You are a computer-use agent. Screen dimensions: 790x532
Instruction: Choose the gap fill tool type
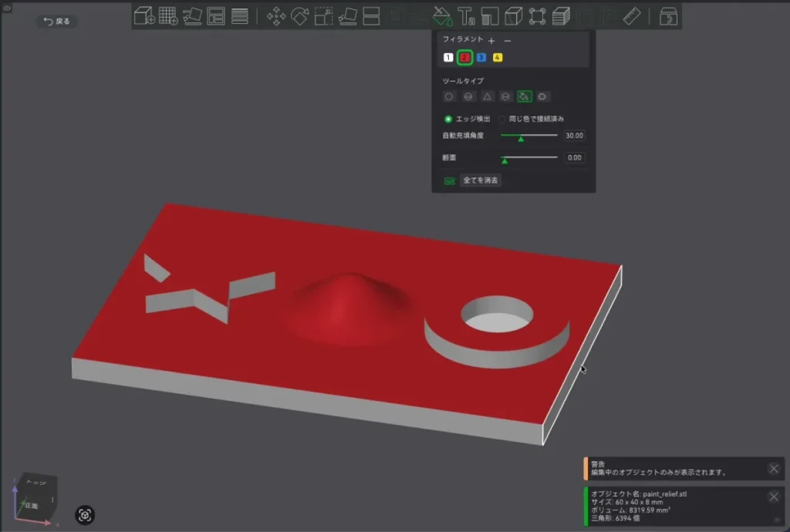point(542,96)
